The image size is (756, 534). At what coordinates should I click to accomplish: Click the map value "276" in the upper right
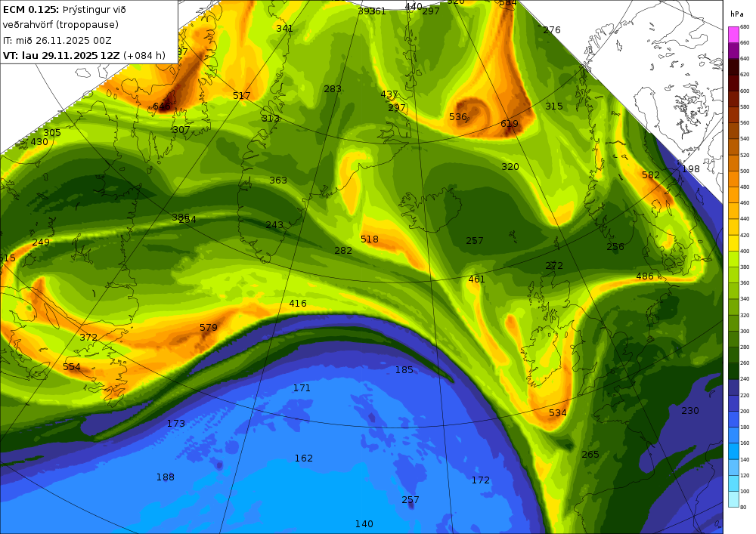click(552, 30)
